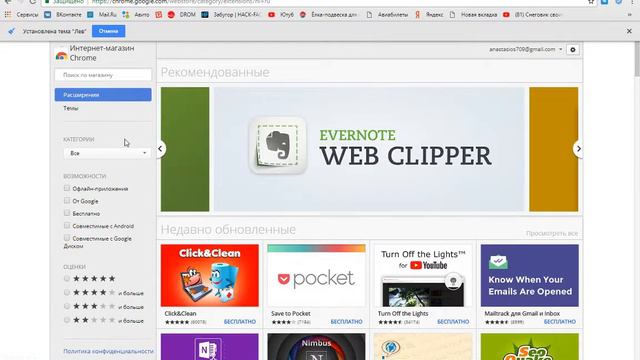Open the store settings gear button

click(573, 50)
